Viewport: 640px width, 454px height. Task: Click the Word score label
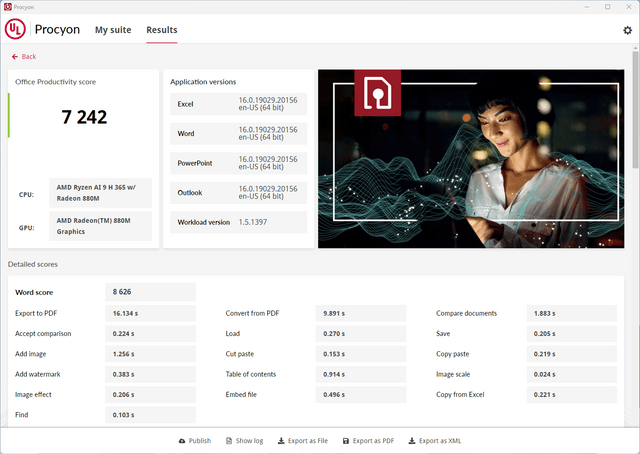coord(34,292)
